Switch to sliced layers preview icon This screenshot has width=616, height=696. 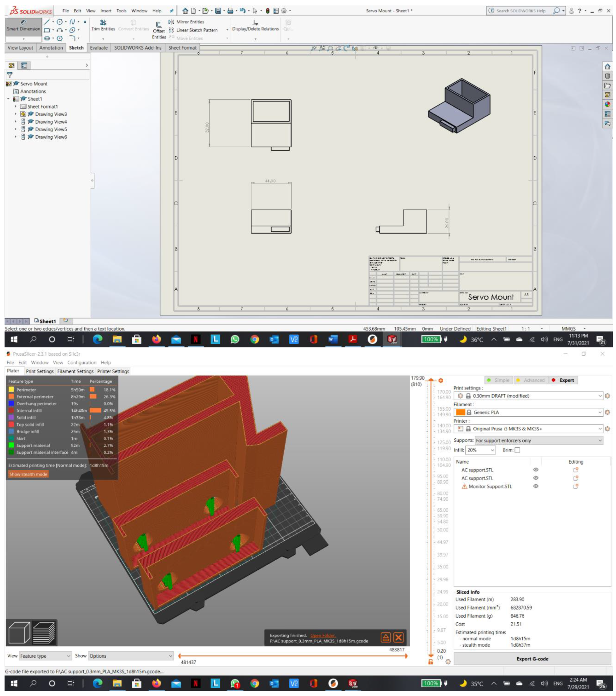pos(44,632)
